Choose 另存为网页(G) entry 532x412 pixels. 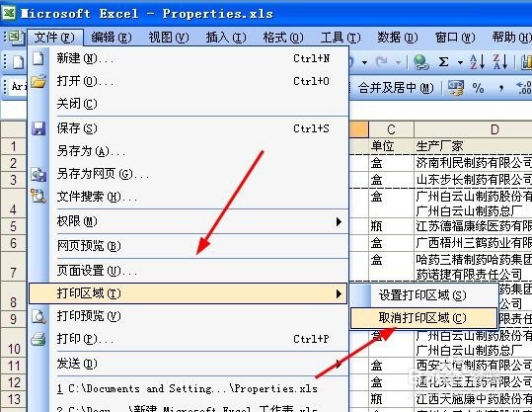pyautogui.click(x=189, y=174)
